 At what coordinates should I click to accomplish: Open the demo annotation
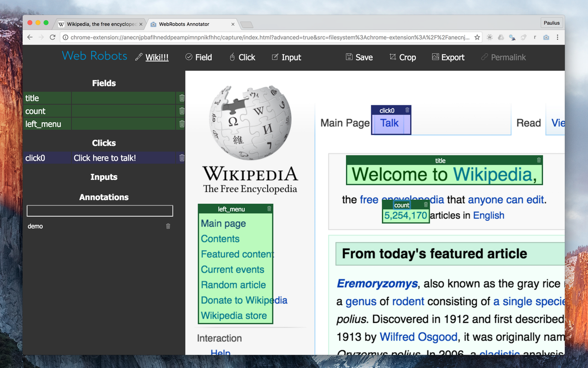point(35,226)
